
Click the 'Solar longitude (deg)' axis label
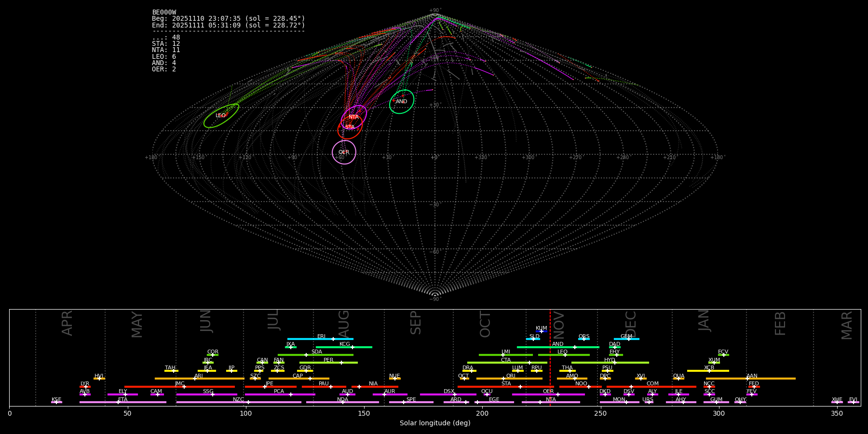coord(435,423)
